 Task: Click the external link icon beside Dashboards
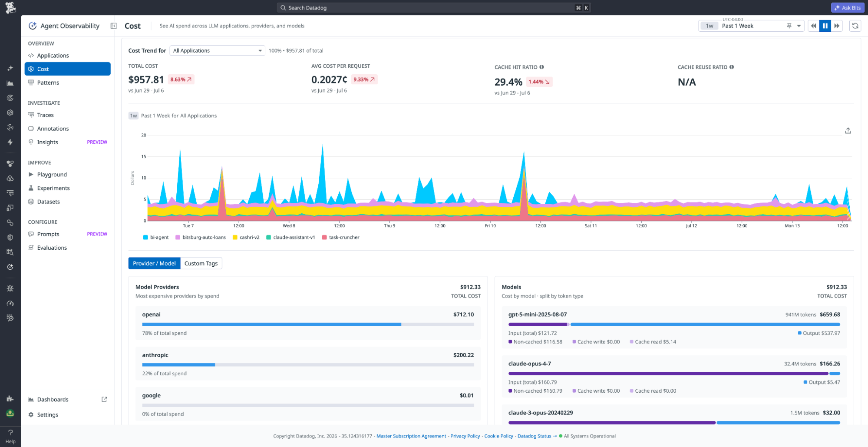[104, 399]
